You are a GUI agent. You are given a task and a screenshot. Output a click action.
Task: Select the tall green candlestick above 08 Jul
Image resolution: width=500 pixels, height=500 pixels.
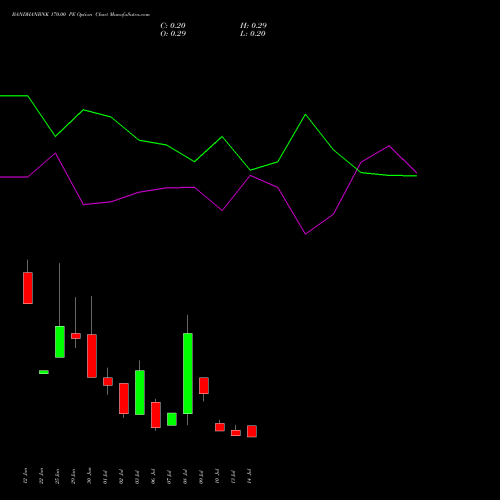tap(188, 373)
